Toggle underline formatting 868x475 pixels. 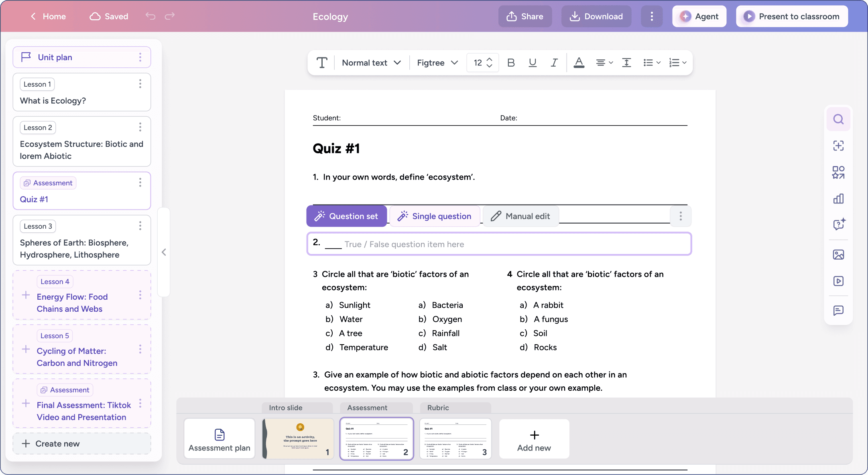pos(533,63)
